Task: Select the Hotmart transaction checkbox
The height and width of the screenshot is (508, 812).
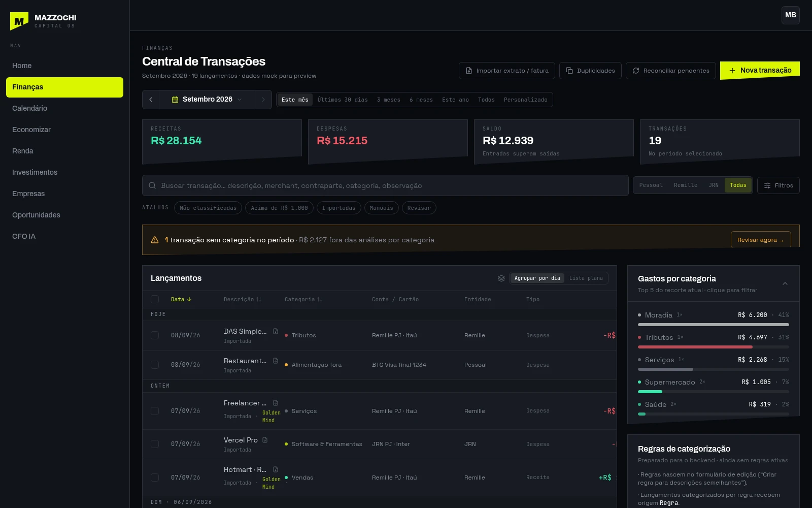Action: pos(155,478)
